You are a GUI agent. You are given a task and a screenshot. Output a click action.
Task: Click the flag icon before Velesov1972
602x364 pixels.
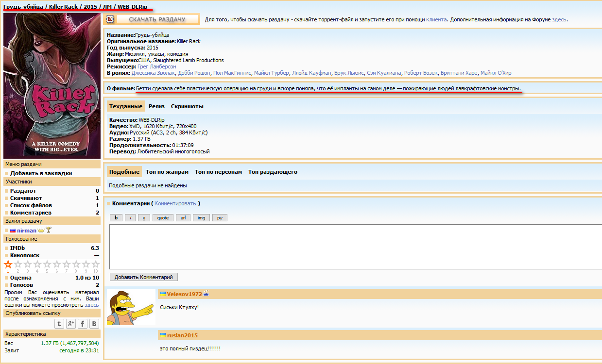[163, 294]
